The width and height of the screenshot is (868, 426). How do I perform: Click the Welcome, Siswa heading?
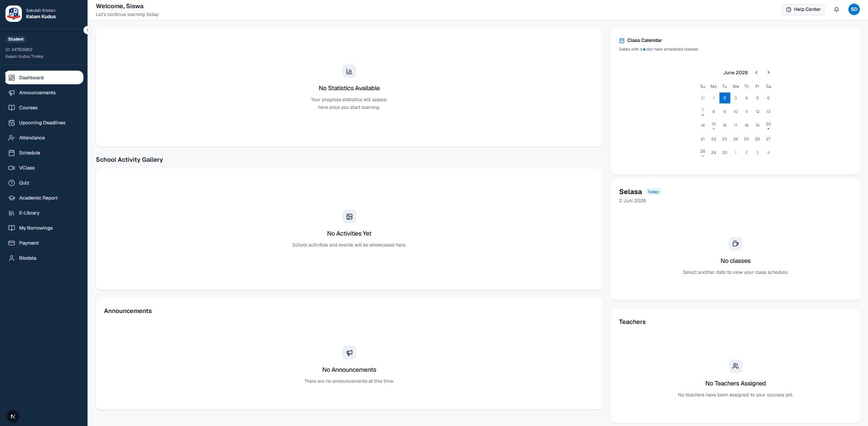tap(119, 6)
